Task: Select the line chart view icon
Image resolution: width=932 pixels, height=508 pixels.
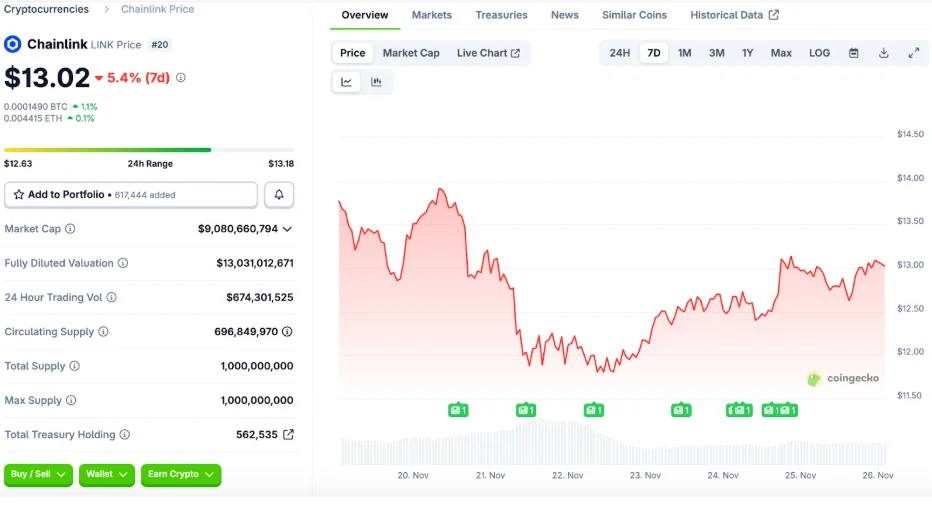Action: (347, 82)
